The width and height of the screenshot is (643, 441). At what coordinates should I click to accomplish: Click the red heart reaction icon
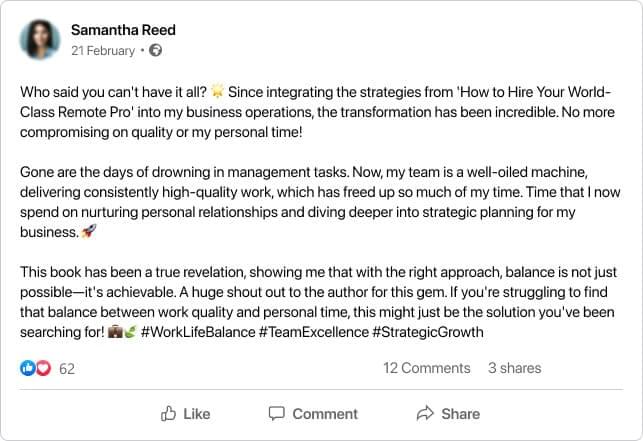(42, 368)
